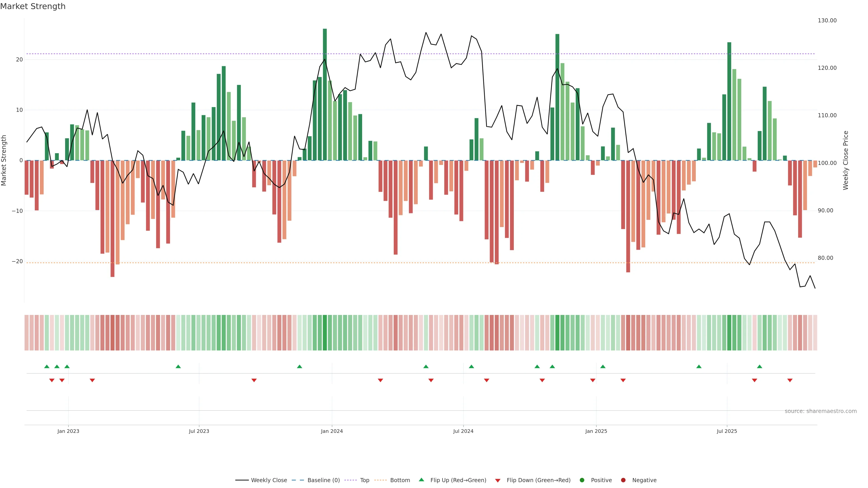Image resolution: width=868 pixels, height=488 pixels.
Task: Select flip-up triangle marker right after Jan 2025
Action: (603, 366)
